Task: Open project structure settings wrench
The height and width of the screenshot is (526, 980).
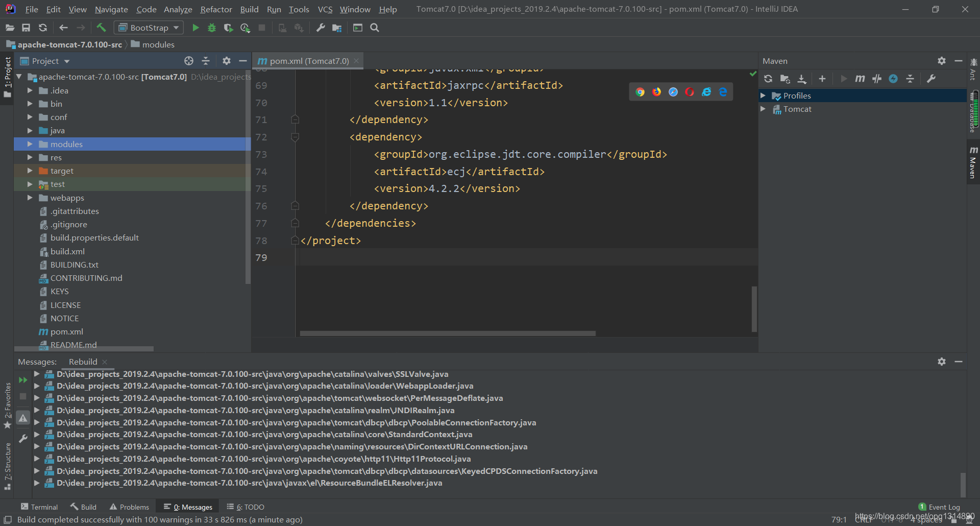Action: (321, 28)
